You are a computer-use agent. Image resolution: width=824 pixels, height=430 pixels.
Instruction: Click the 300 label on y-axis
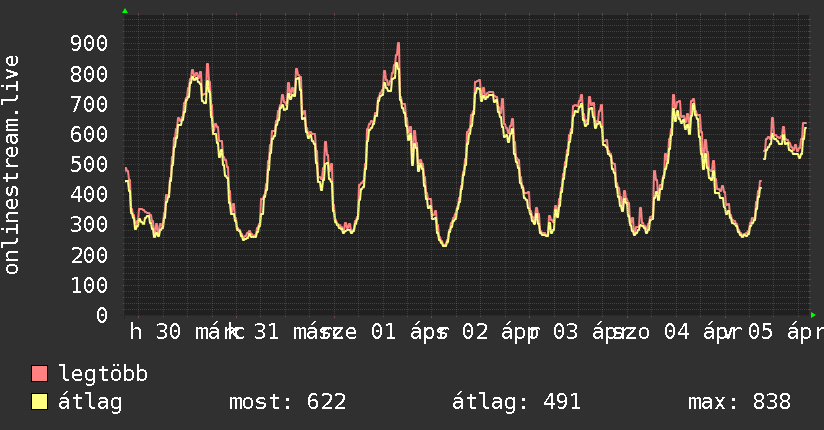click(89, 224)
